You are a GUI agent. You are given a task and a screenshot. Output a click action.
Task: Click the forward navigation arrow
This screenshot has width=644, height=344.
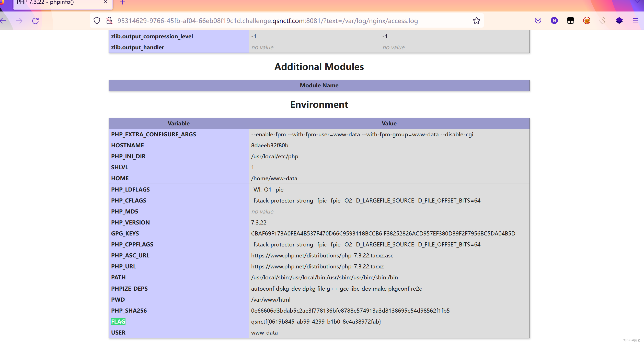[19, 21]
